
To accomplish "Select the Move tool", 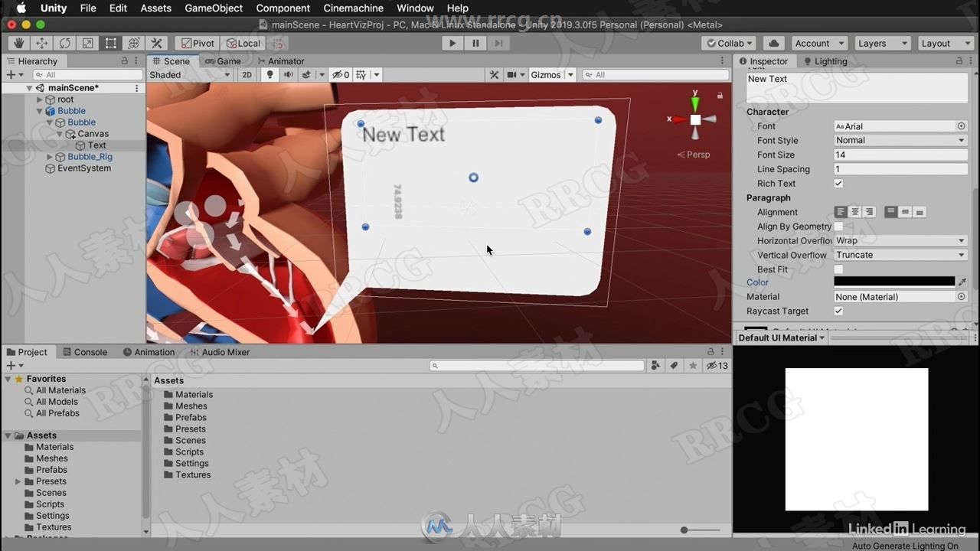I will pos(41,44).
